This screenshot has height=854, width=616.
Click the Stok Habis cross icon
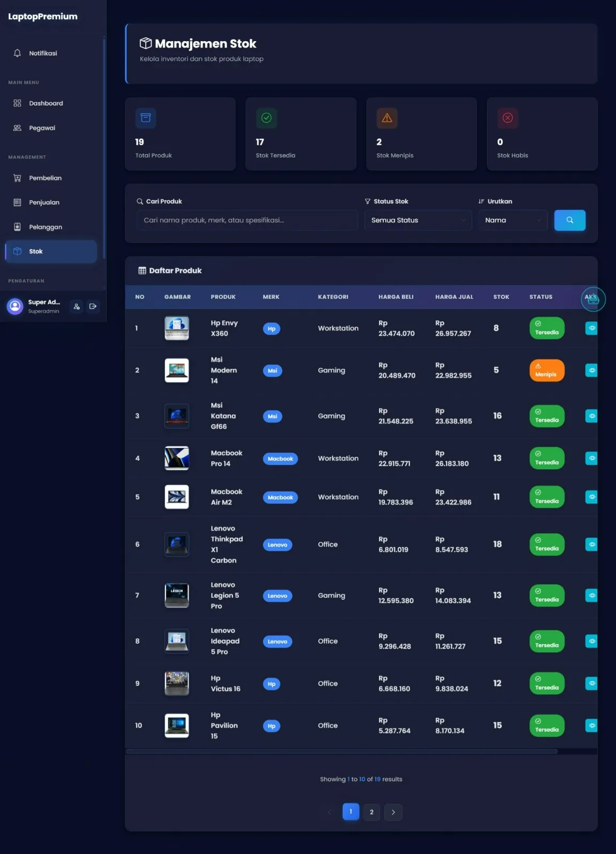pos(508,118)
